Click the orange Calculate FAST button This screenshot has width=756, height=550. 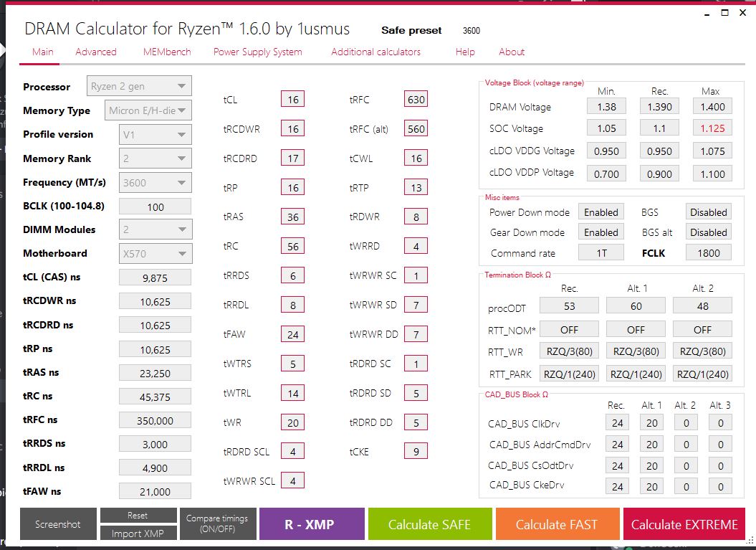click(557, 524)
